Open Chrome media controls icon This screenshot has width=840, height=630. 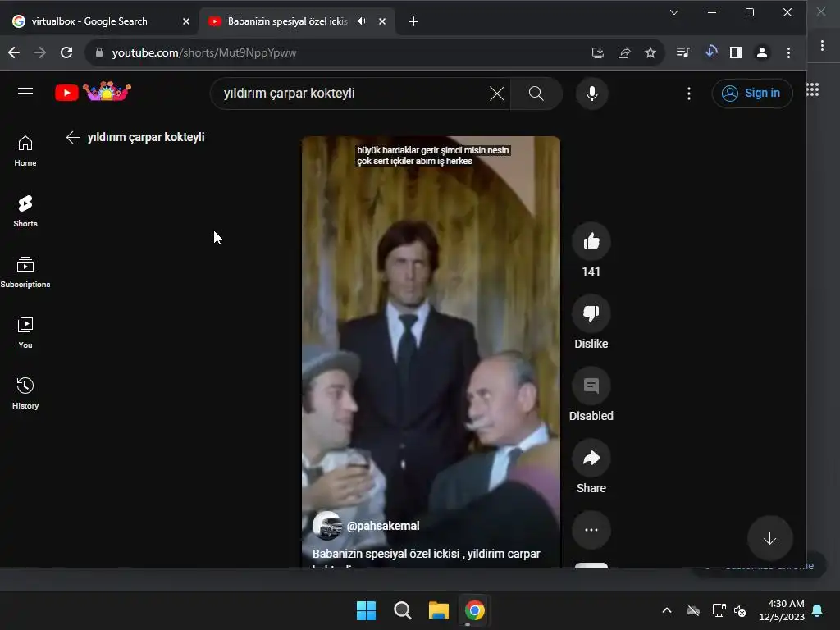coord(683,52)
